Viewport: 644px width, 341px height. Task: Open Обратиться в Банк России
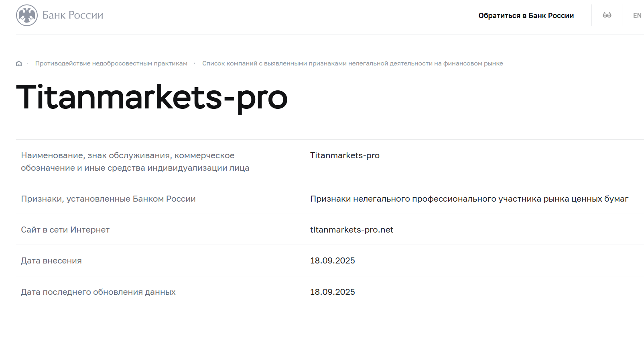(x=526, y=15)
